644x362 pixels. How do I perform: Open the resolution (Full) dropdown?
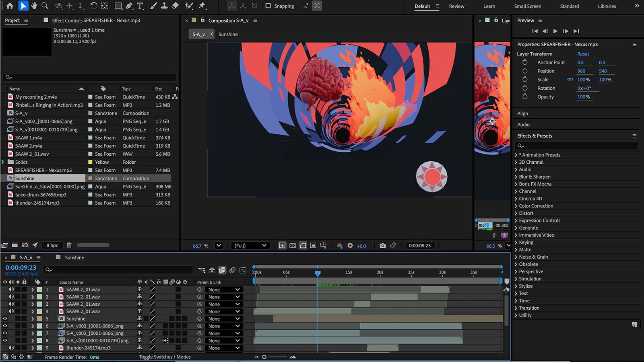[x=250, y=245]
